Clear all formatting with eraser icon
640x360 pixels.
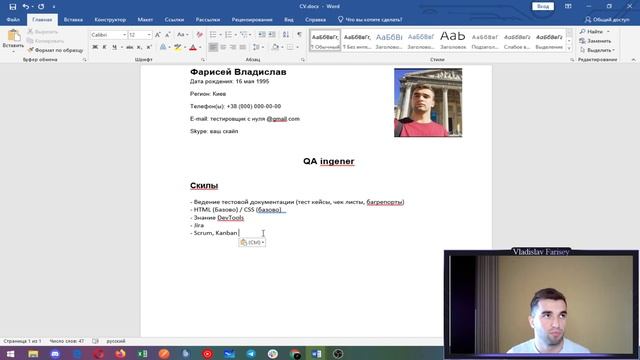[x=199, y=35]
